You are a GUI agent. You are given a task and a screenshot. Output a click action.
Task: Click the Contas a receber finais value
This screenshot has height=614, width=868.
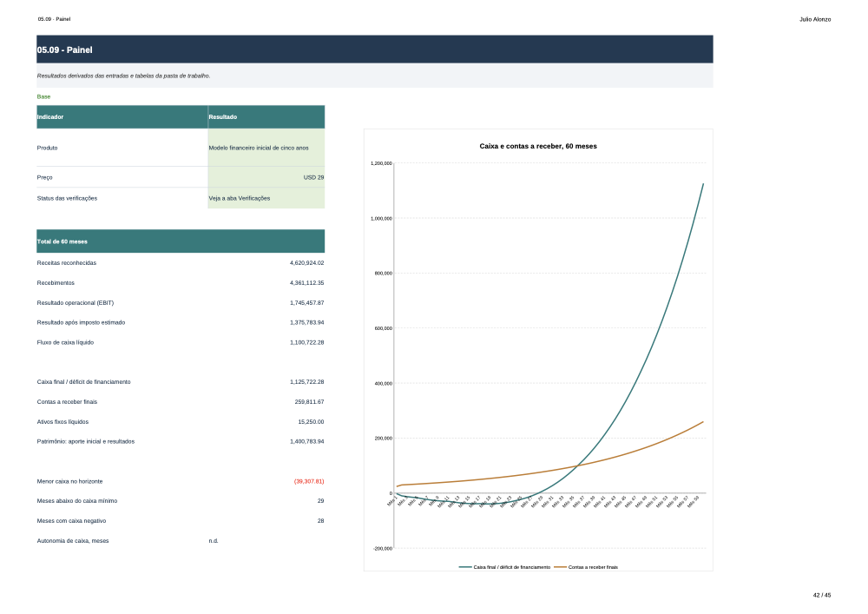click(309, 402)
